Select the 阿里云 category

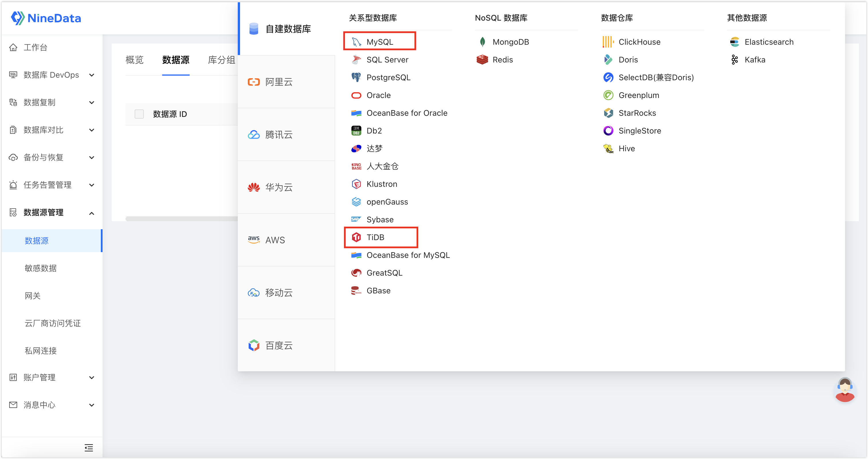(287, 82)
